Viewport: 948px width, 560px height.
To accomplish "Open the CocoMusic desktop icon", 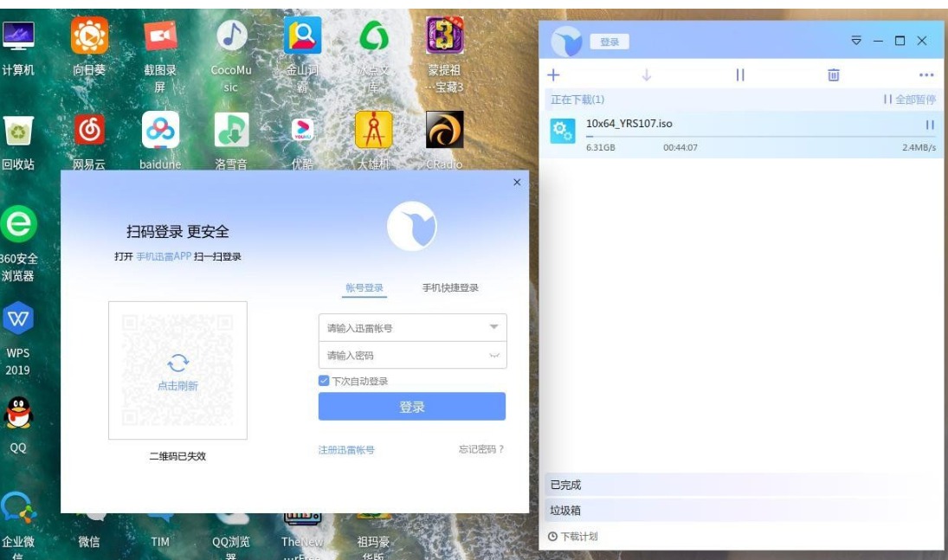I will (x=231, y=35).
